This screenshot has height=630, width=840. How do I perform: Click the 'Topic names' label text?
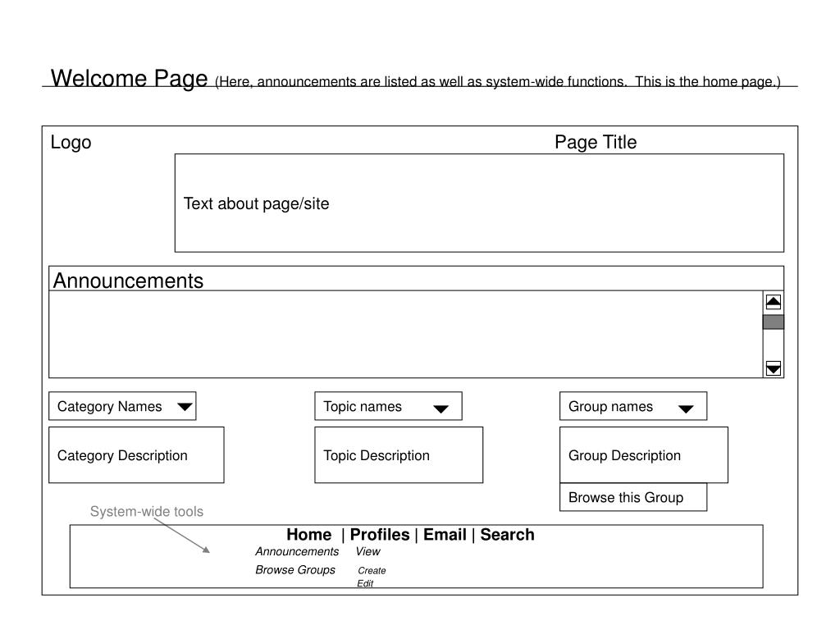[x=362, y=407]
